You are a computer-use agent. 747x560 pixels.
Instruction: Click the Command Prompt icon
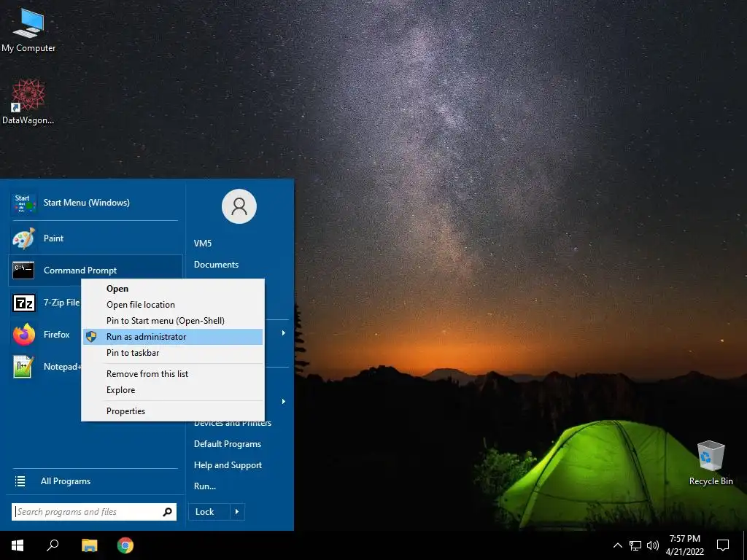point(23,270)
